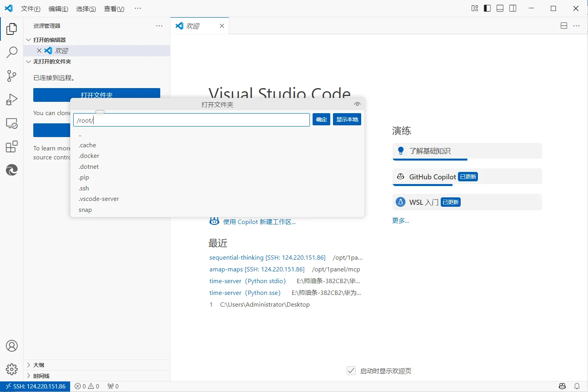Collapse the 打开的编辑器 section
Screen dimensions: 588x392
[28, 40]
